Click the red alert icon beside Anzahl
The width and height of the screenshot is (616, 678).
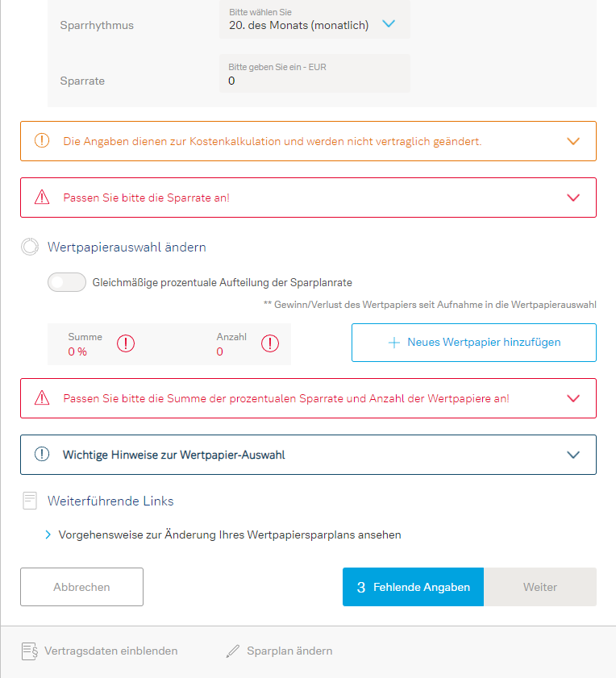click(269, 343)
